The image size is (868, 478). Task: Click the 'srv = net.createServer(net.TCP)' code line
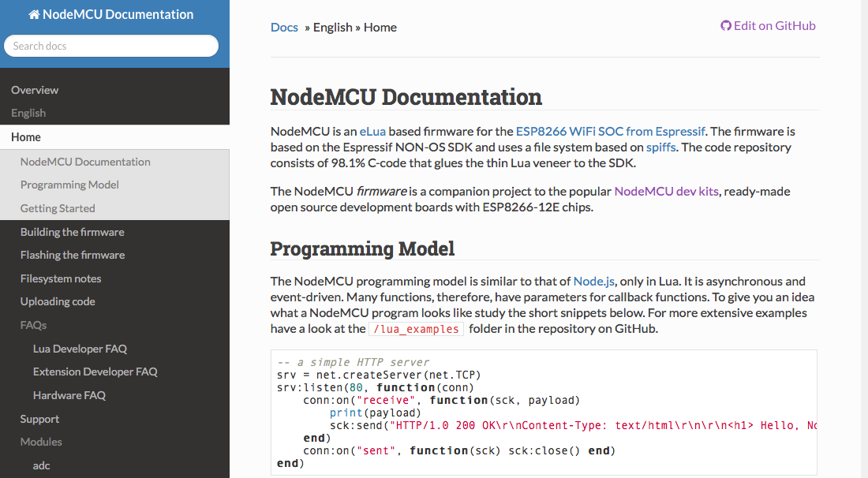[379, 375]
